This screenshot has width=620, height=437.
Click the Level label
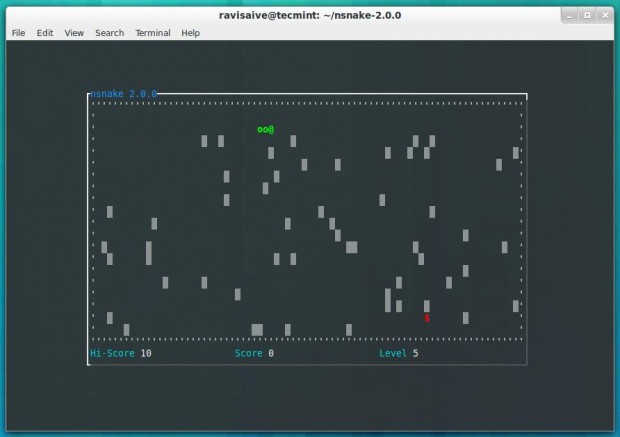click(393, 353)
